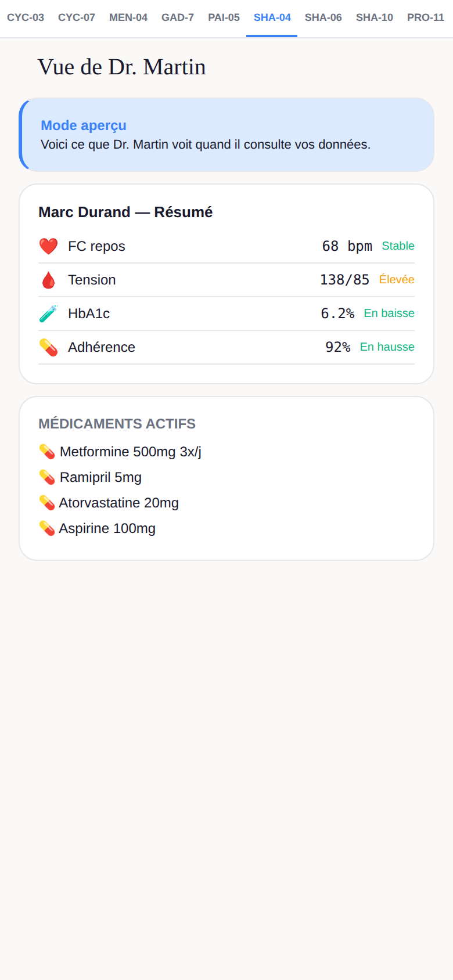Click the pill icon beside Adhérence
Viewport: 453px width, 980px height.
click(48, 347)
